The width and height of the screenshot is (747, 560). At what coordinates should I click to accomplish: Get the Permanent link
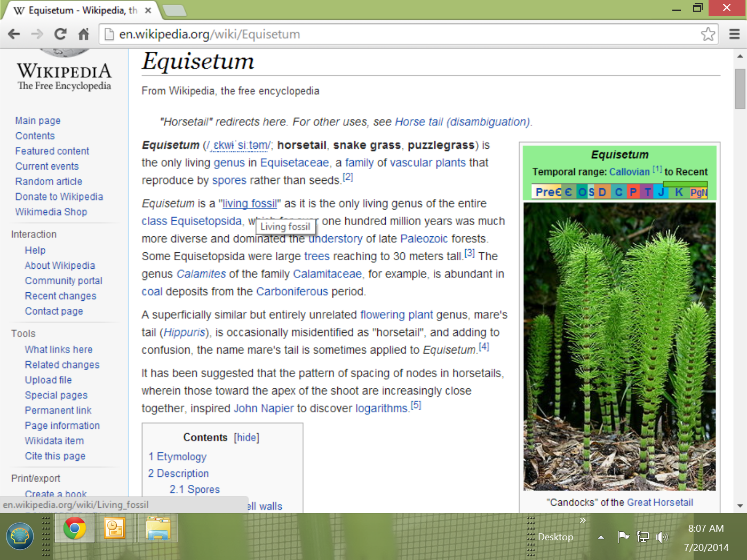pos(58,410)
